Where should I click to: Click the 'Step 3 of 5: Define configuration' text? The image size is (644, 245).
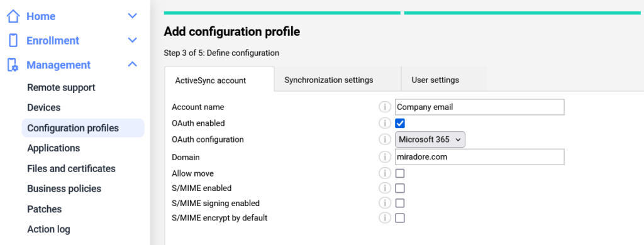pyautogui.click(x=221, y=53)
